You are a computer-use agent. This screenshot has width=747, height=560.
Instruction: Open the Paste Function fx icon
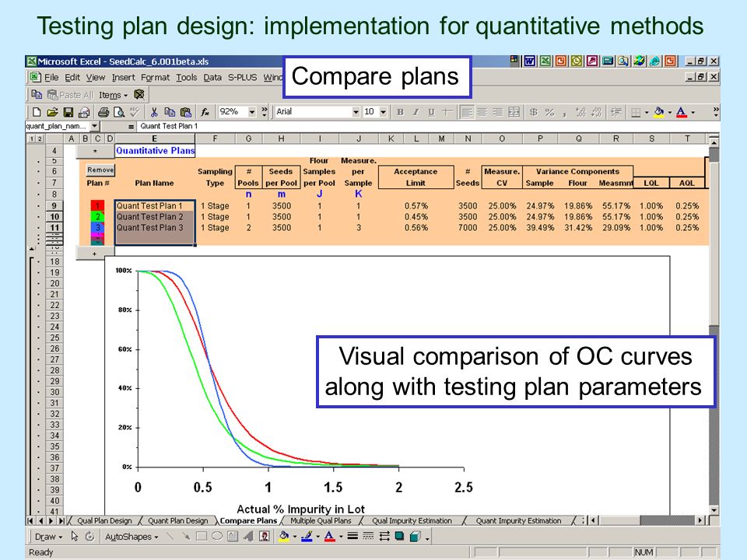tap(205, 112)
